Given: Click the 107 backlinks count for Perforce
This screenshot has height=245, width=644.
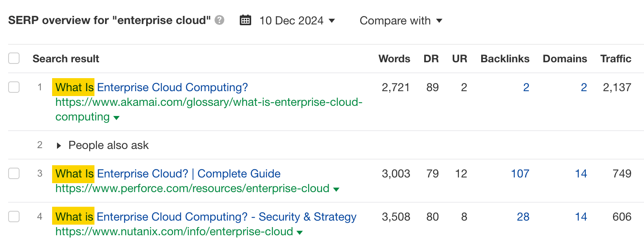Looking at the screenshot, I should tap(520, 174).
